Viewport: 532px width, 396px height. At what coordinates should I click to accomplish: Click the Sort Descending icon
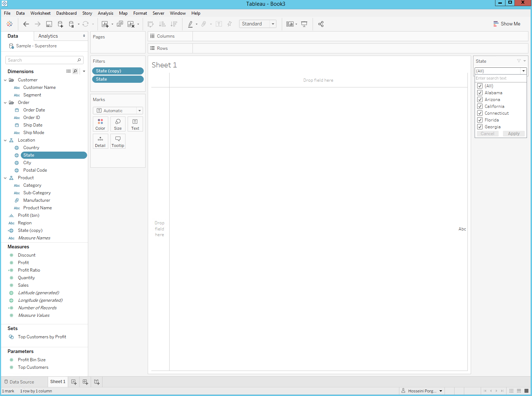174,24
